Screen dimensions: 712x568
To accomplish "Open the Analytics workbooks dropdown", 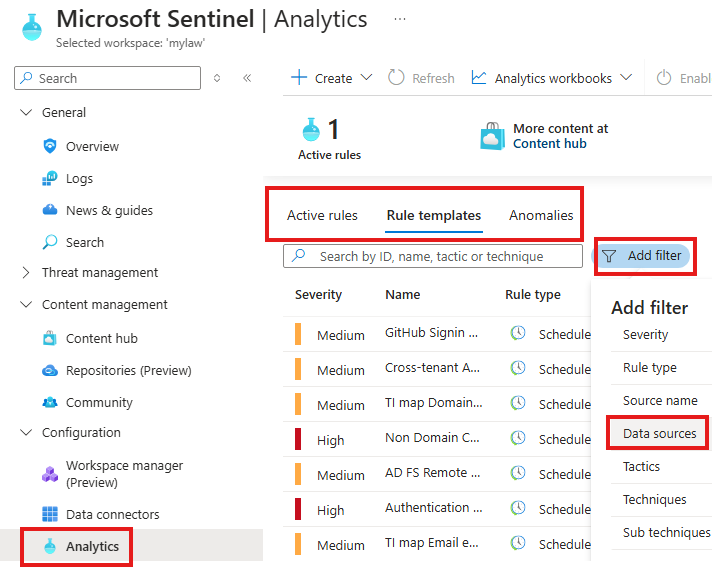I will (x=553, y=78).
